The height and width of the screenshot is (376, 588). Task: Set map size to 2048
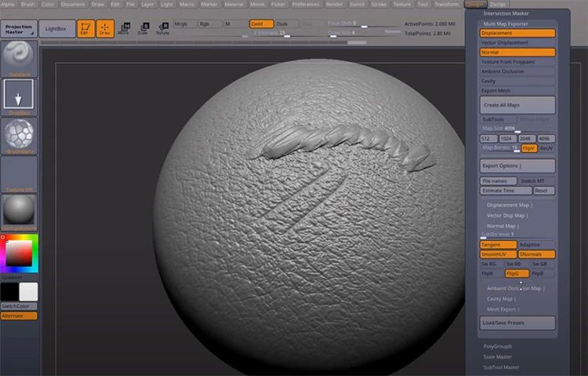(527, 139)
